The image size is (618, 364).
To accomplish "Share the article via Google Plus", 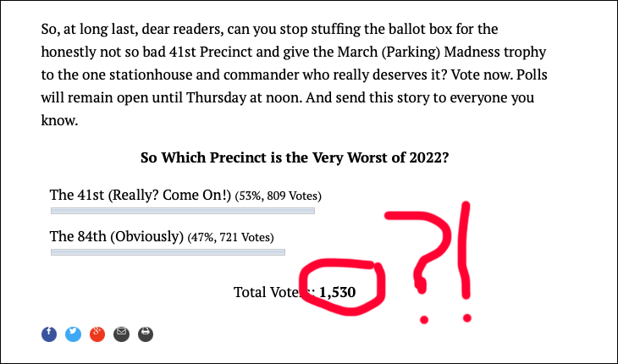I will point(97,334).
